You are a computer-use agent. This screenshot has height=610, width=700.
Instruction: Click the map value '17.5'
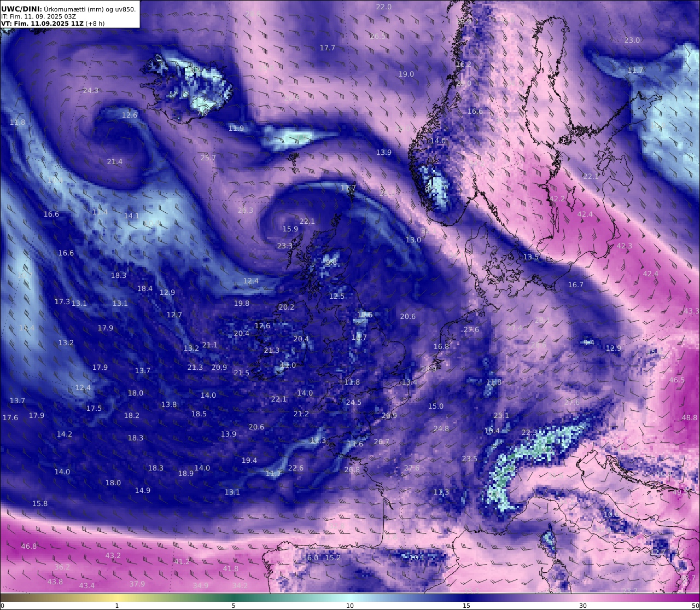[x=94, y=408]
